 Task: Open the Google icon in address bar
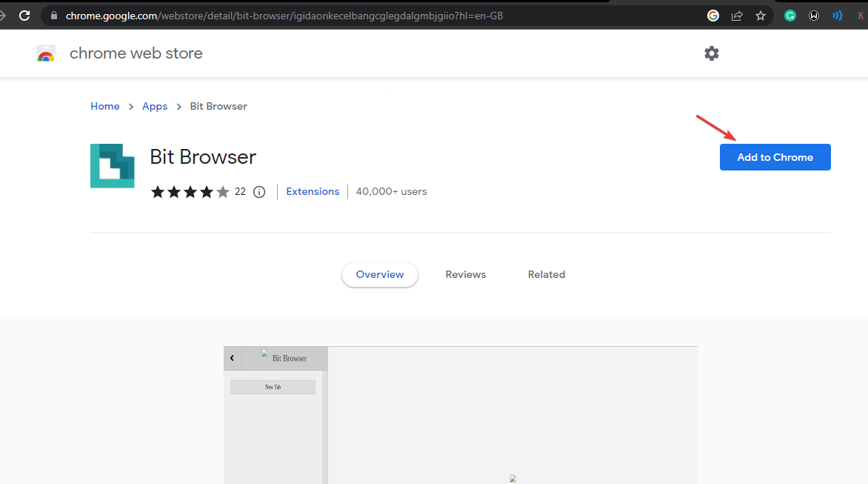click(x=713, y=16)
